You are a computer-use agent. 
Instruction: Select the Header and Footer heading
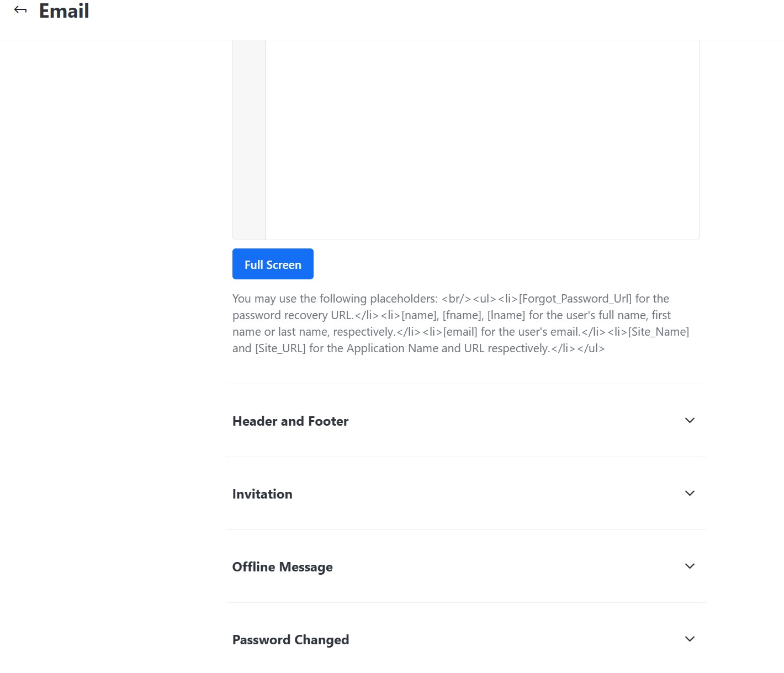pos(290,421)
